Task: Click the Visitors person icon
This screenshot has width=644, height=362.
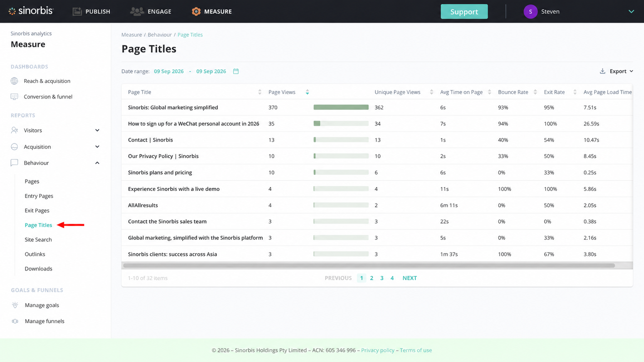Action: 15,130
